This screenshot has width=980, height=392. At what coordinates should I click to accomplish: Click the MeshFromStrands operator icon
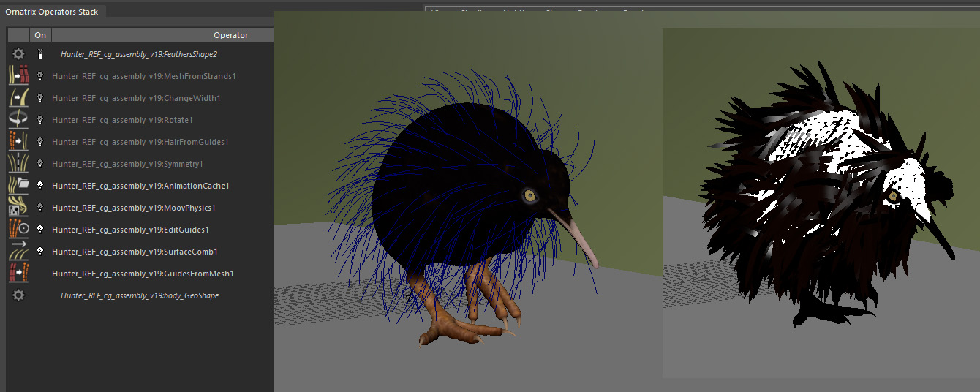[x=18, y=76]
